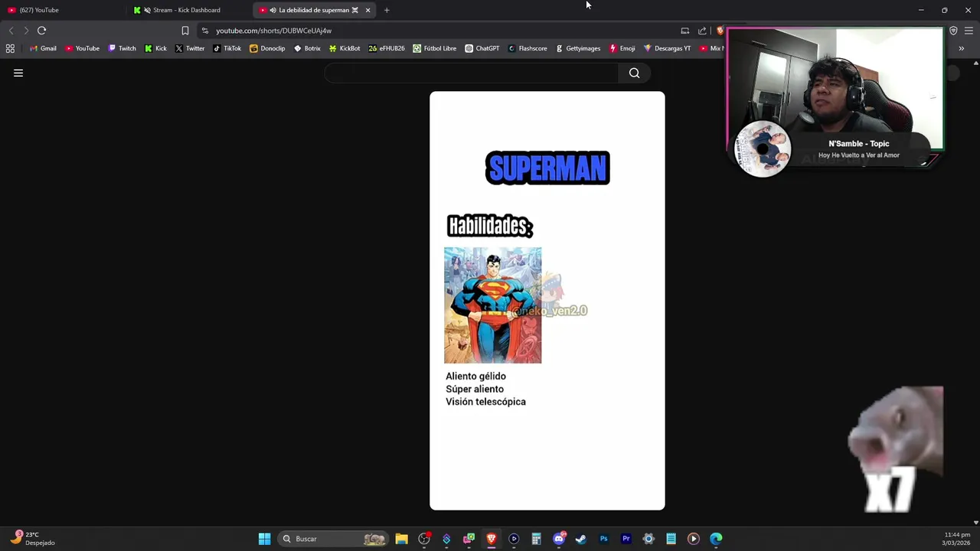Screen dimensions: 980x551
Task: Open the Fútbol Libre bookmark
Action: 435,48
